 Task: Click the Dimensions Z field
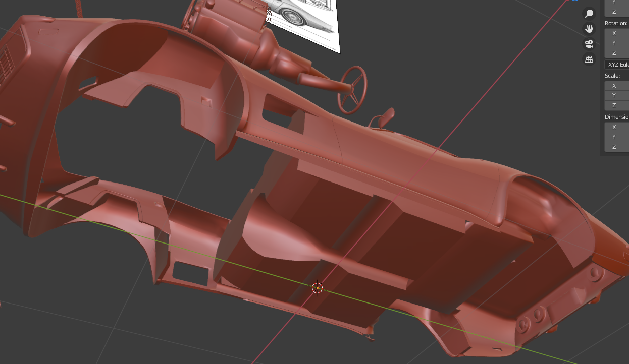617,147
